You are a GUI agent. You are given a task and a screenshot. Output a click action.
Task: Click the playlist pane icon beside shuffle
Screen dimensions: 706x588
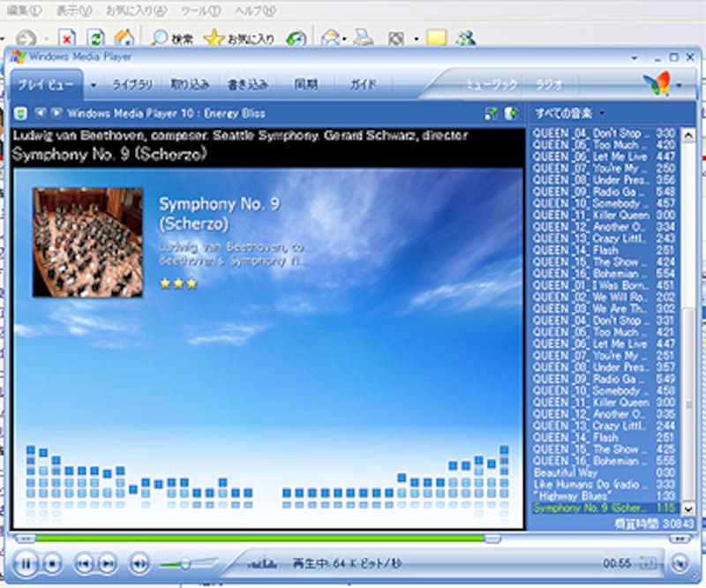point(511,114)
